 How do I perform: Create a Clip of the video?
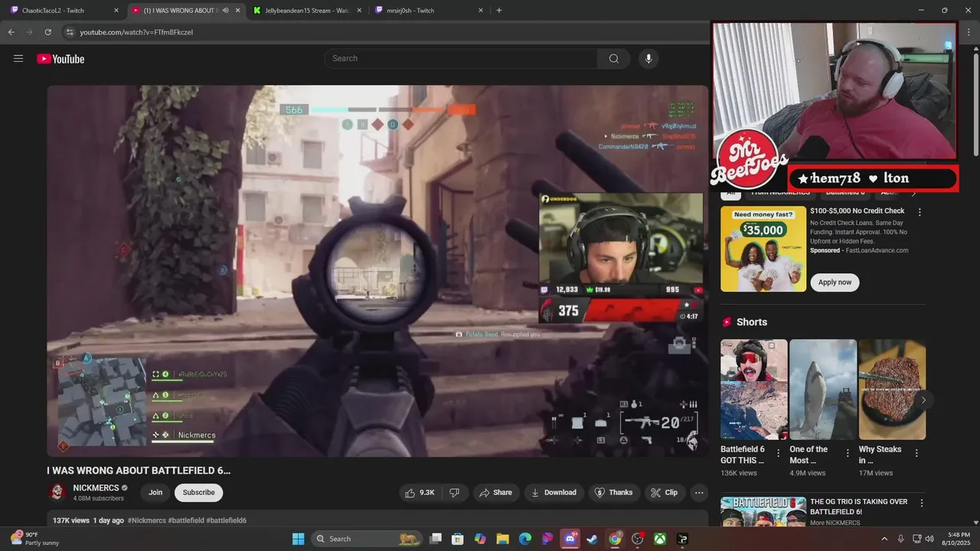[x=665, y=493]
